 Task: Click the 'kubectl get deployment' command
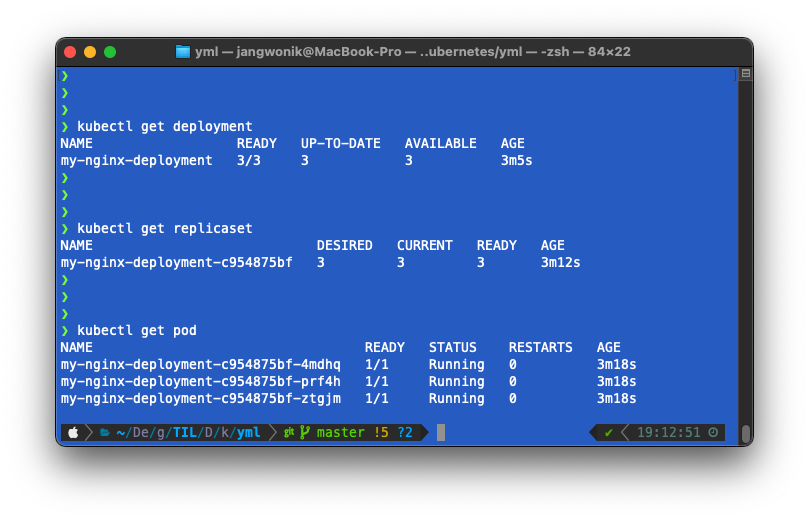point(165,126)
